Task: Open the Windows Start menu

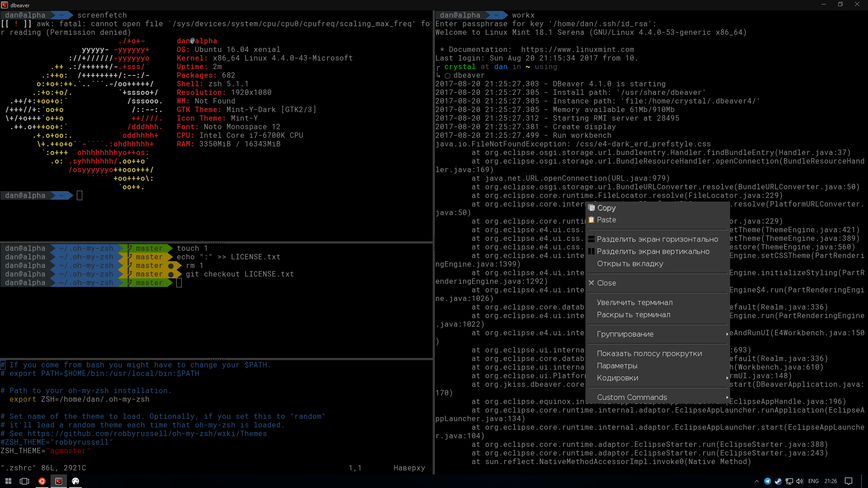Action: tap(8, 481)
